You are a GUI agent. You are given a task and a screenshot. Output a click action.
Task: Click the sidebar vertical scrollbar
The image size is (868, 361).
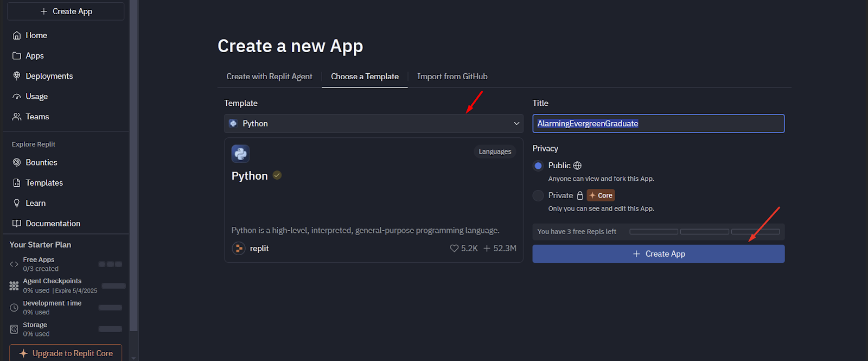(x=133, y=166)
